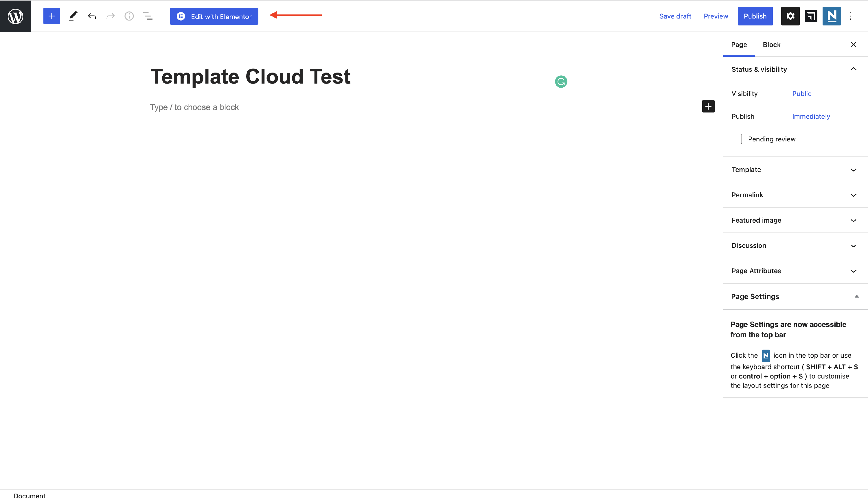Collapse the Status & visibility section
The image size is (868, 502).
pos(853,69)
